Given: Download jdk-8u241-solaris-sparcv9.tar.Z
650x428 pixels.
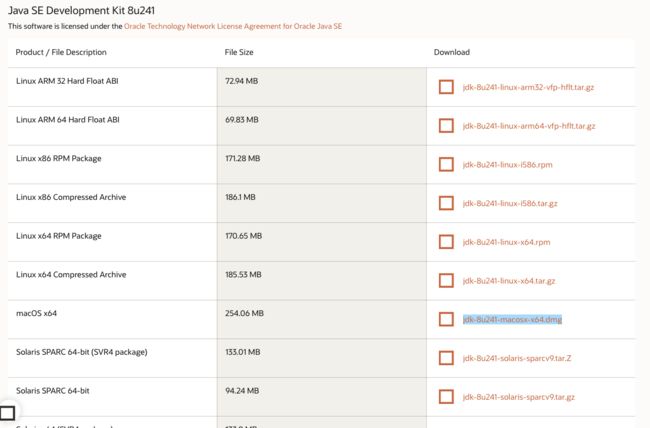Looking at the screenshot, I should coord(517,358).
